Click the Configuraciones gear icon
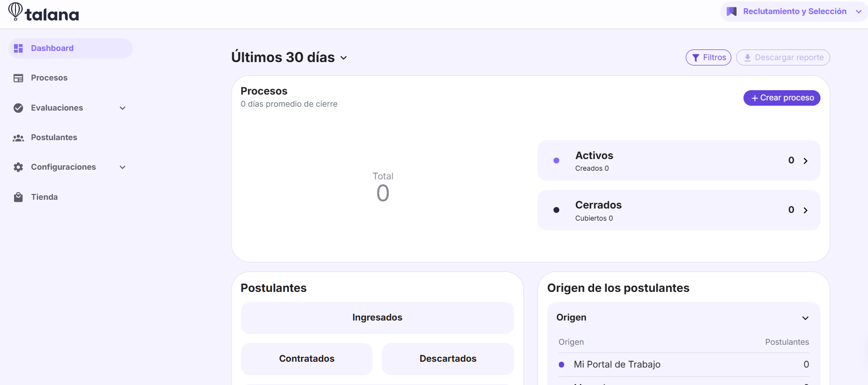The width and height of the screenshot is (868, 385). tap(18, 167)
